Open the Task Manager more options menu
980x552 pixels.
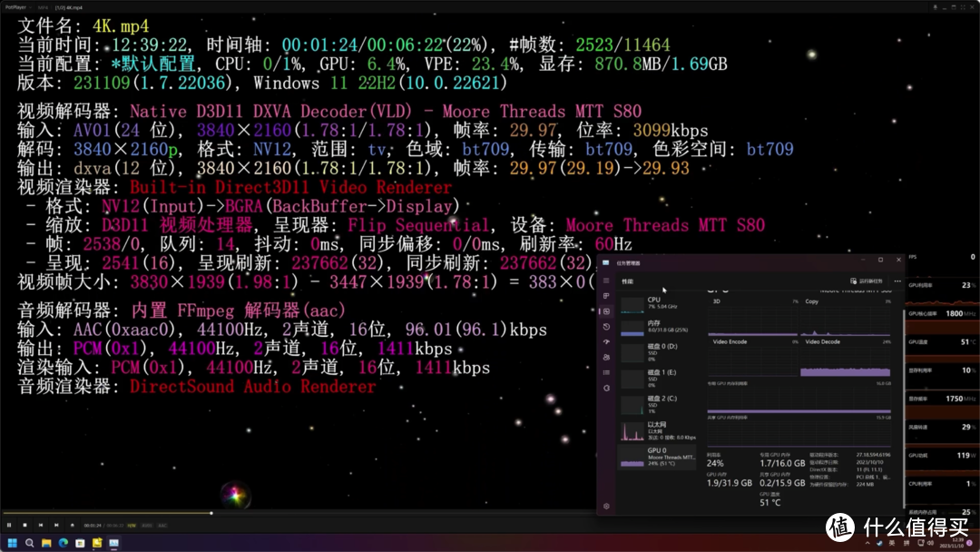pyautogui.click(x=897, y=281)
